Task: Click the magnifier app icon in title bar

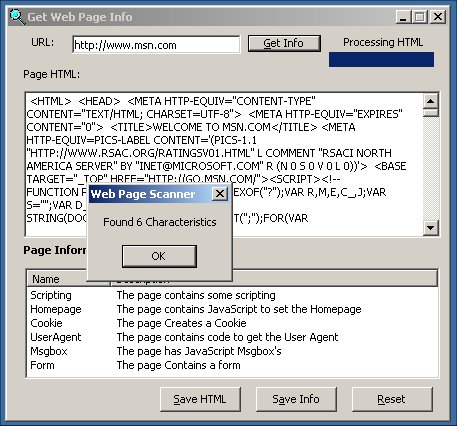Action: tap(17, 17)
